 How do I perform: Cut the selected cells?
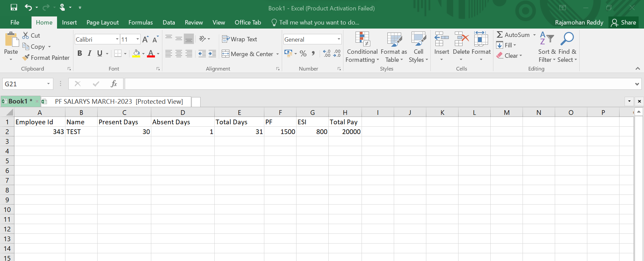31,35
